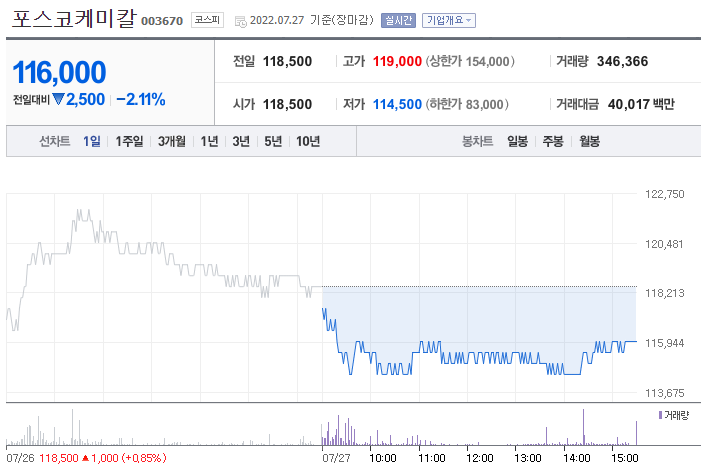
Task: Open the 일봉 daily candle chart
Action: pos(517,141)
